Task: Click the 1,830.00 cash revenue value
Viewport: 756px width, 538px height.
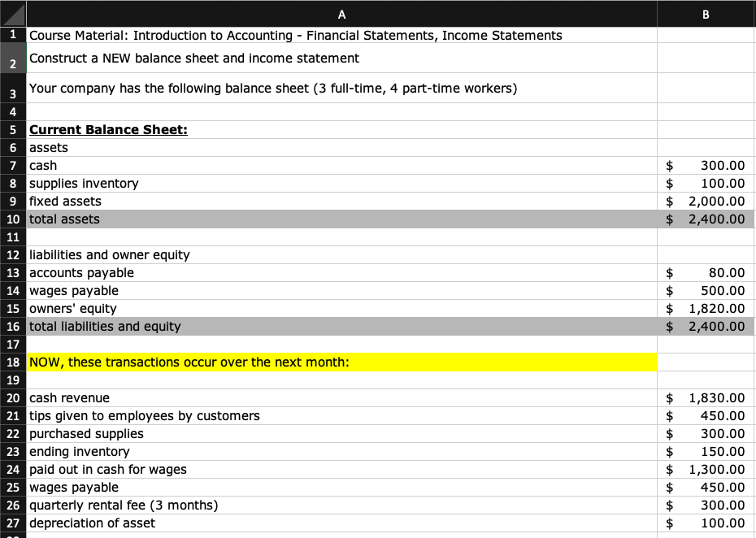Action: pos(705,398)
